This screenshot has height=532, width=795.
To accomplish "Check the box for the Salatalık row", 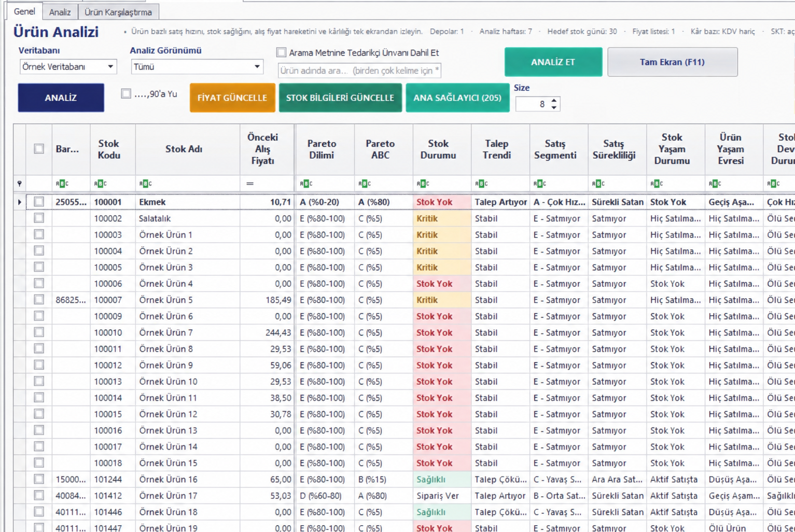I will (39, 218).
